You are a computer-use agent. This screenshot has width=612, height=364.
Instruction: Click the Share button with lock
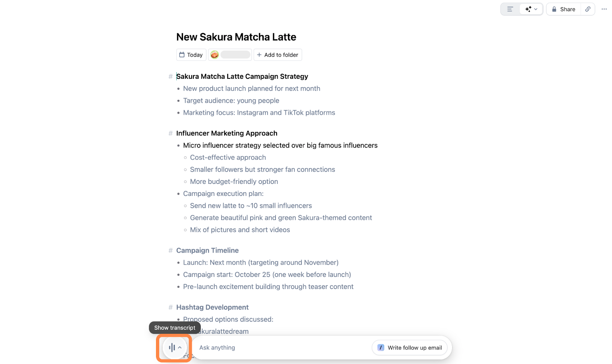563,9
